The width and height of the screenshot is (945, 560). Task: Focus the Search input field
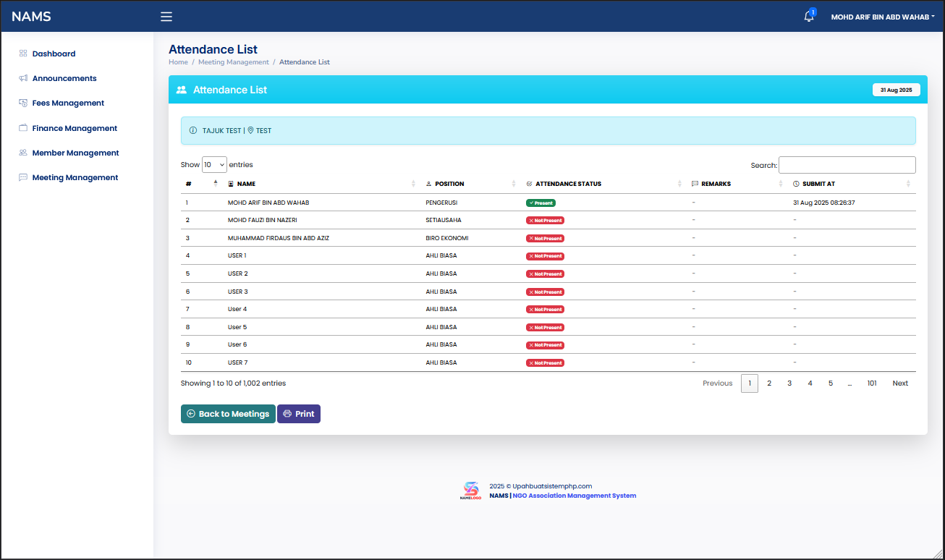[x=847, y=165]
